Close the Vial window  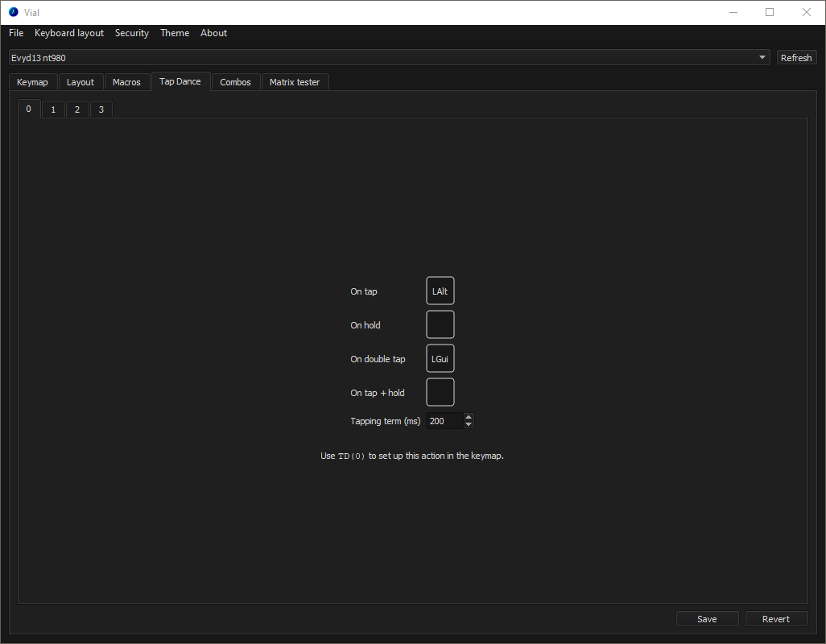(807, 12)
